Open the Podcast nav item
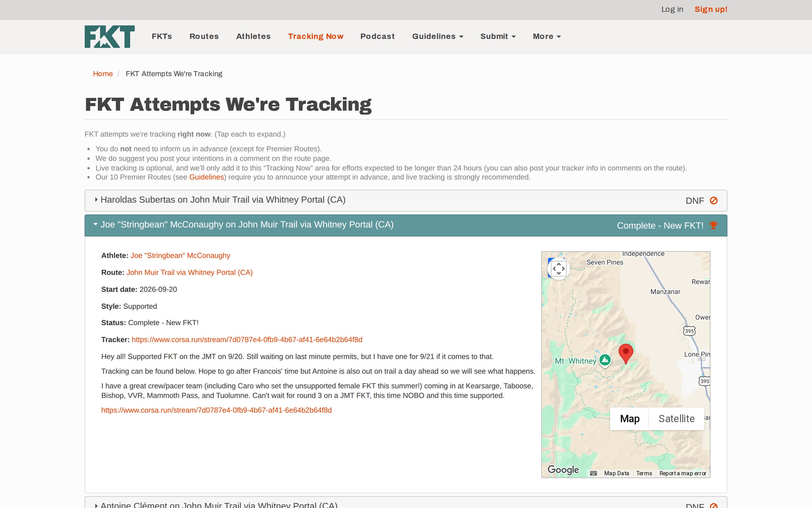The width and height of the screenshot is (812, 508). click(x=378, y=36)
